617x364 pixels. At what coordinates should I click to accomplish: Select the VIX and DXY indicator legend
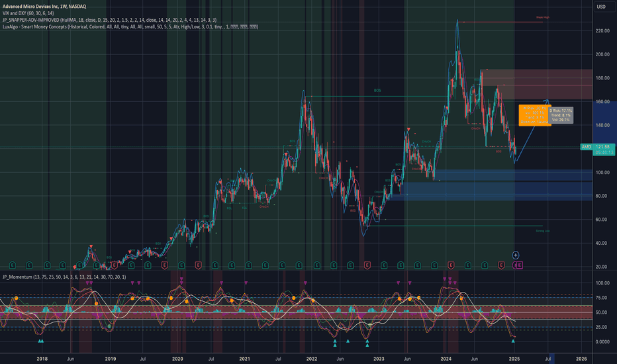click(28, 13)
